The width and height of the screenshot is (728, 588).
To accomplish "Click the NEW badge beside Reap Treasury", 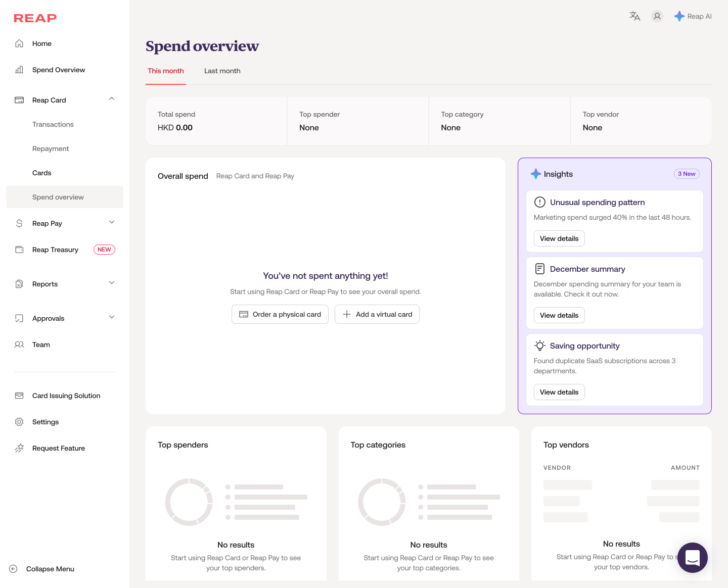I will tap(104, 250).
